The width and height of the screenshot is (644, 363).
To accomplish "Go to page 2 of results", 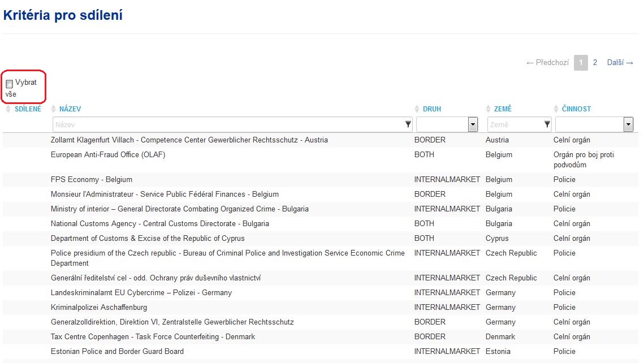I will tap(595, 62).
